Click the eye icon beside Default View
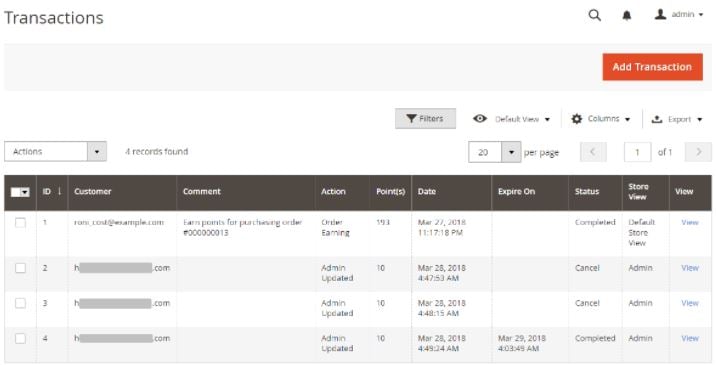 (479, 119)
